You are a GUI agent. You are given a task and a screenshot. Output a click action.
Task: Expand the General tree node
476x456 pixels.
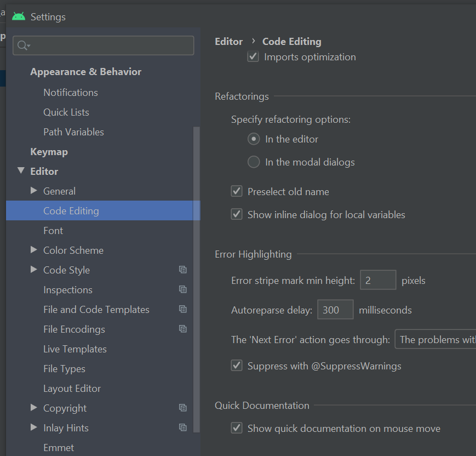(x=34, y=191)
